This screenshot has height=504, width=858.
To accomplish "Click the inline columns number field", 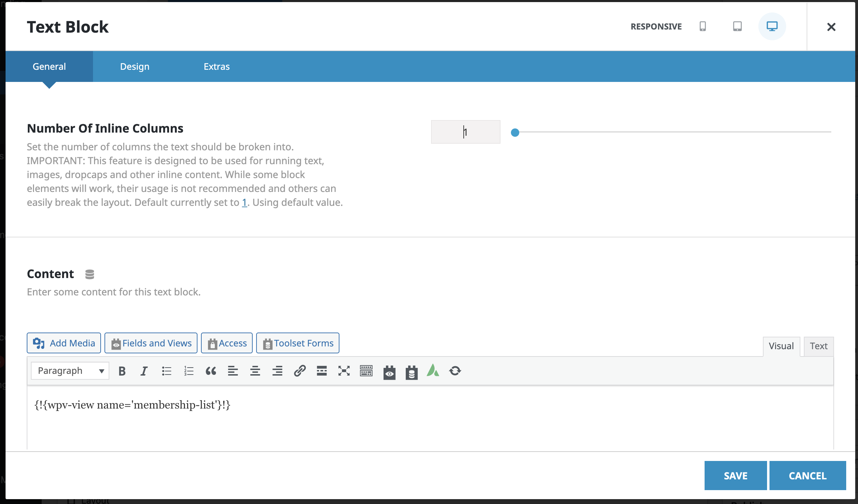I will click(465, 132).
